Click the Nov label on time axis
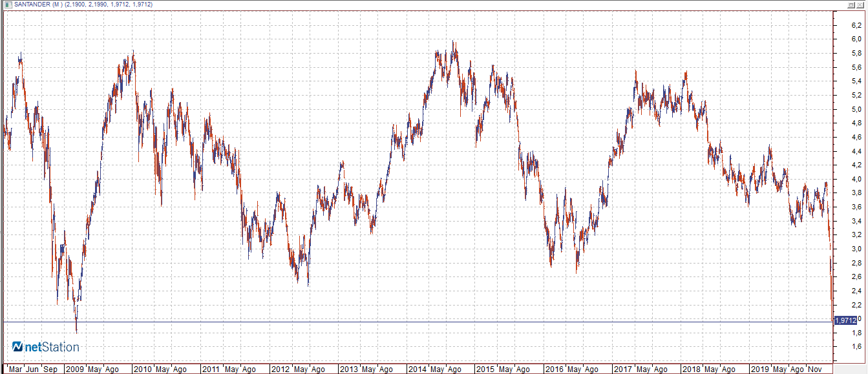The width and height of the screenshot is (868, 374). pyautogui.click(x=816, y=369)
